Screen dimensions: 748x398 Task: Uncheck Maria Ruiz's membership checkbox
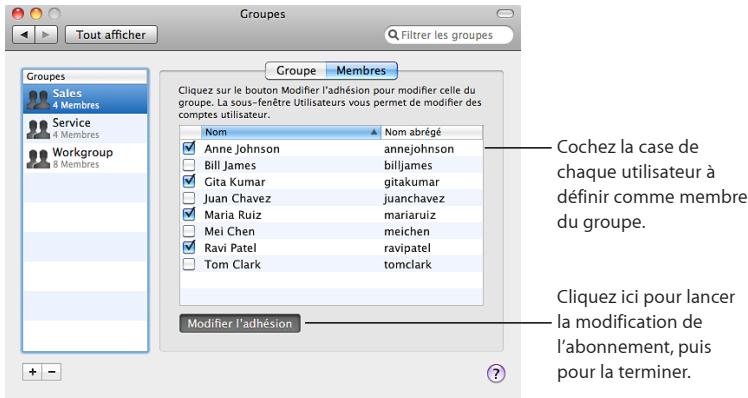189,214
